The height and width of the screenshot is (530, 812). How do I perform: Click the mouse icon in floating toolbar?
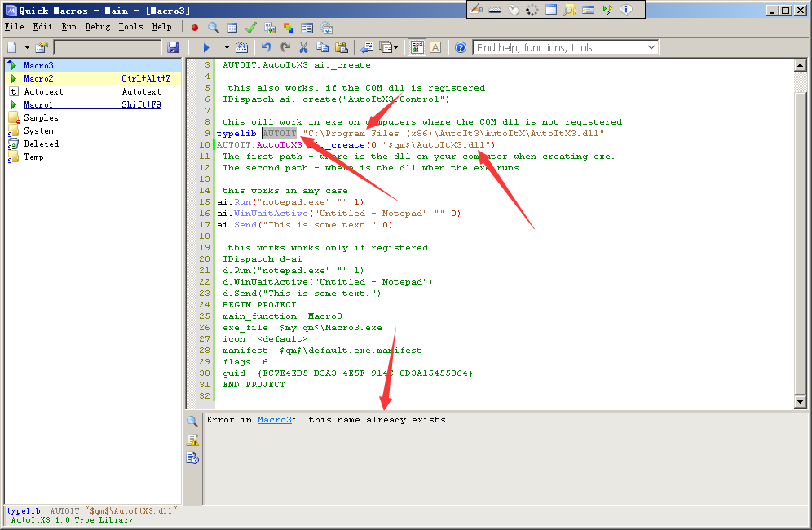point(514,9)
